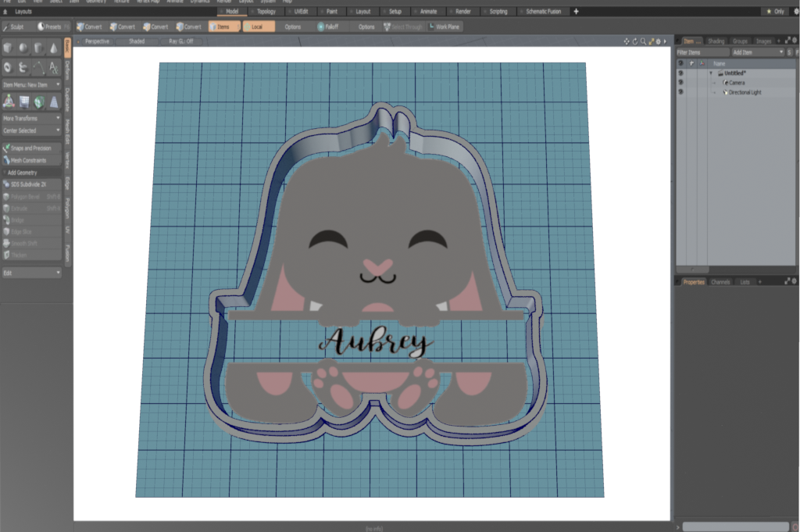
Task: Open the Edit dropdown
Action: [x=31, y=273]
